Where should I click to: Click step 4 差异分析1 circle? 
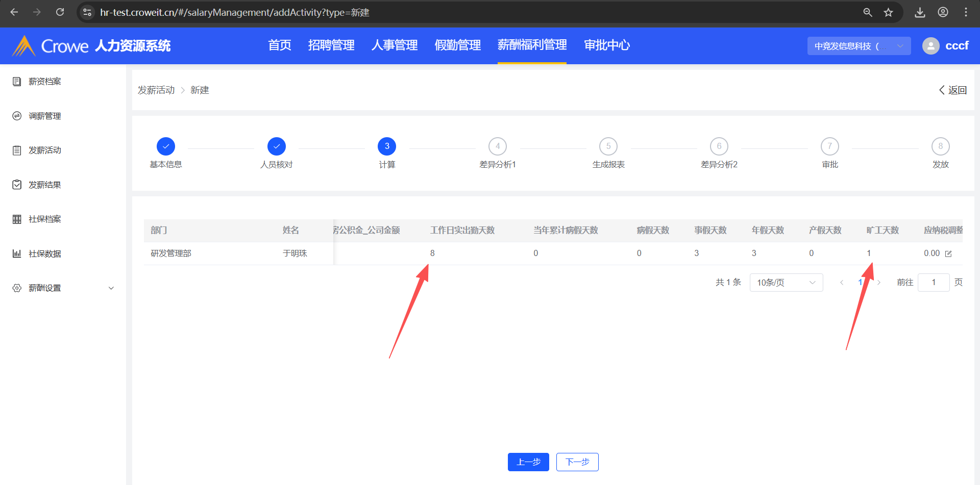pyautogui.click(x=498, y=146)
